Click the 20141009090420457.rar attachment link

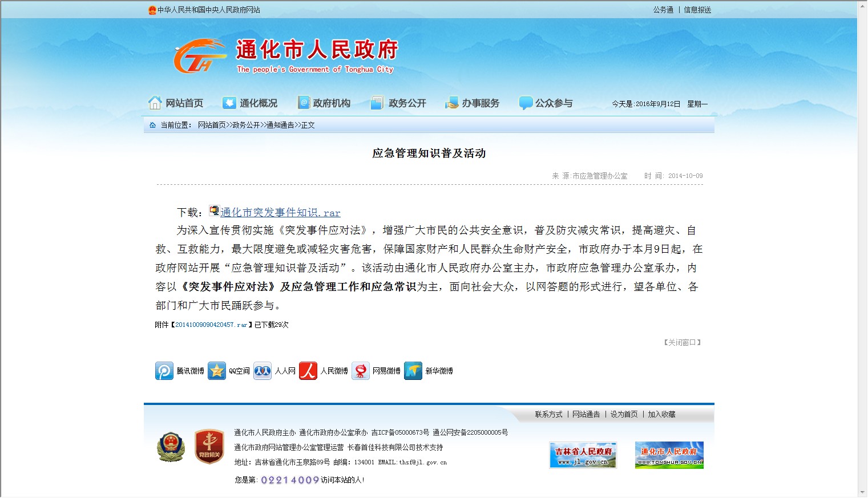click(211, 325)
